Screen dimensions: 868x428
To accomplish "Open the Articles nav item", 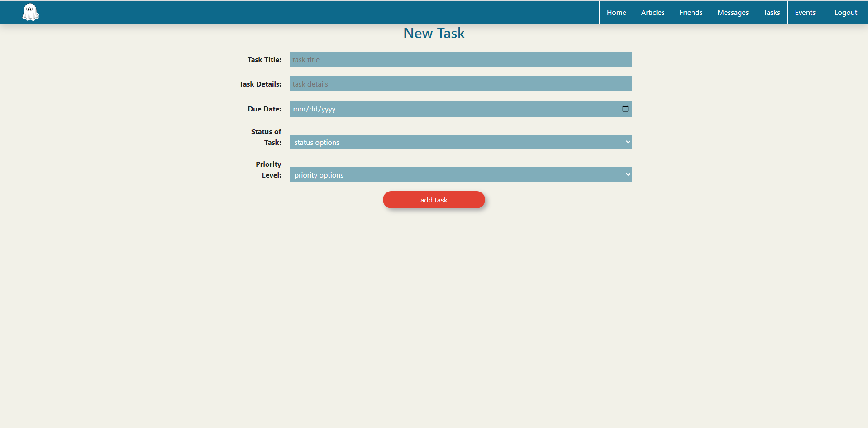I will point(653,12).
